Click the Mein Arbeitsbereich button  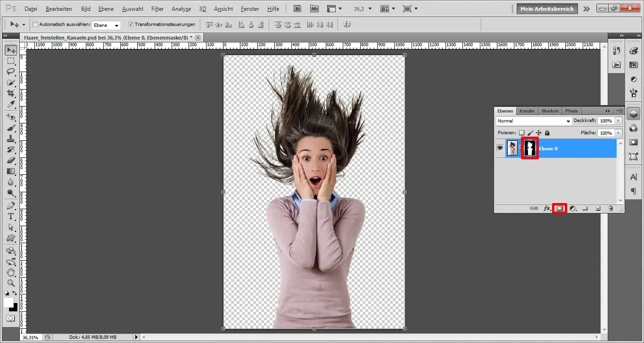547,8
